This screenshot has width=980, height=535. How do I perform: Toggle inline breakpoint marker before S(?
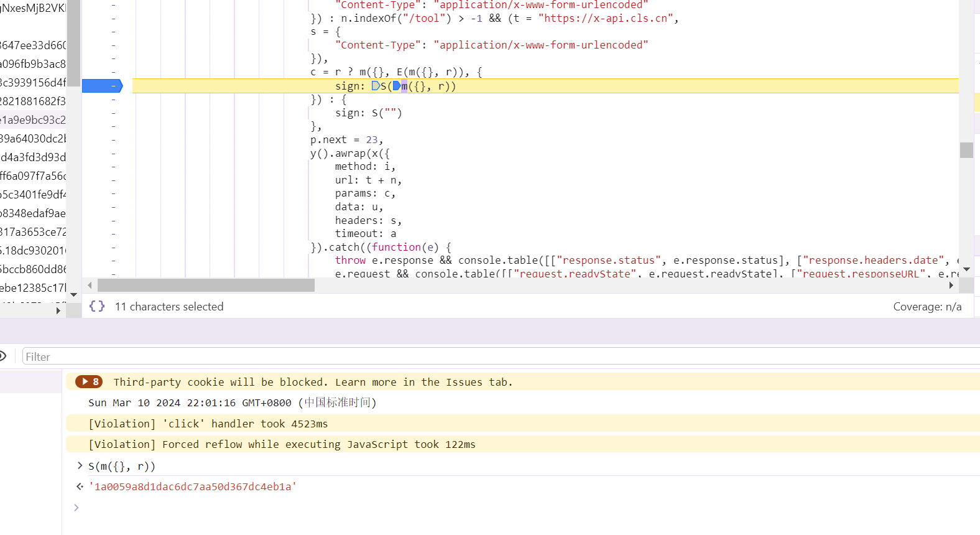(376, 86)
